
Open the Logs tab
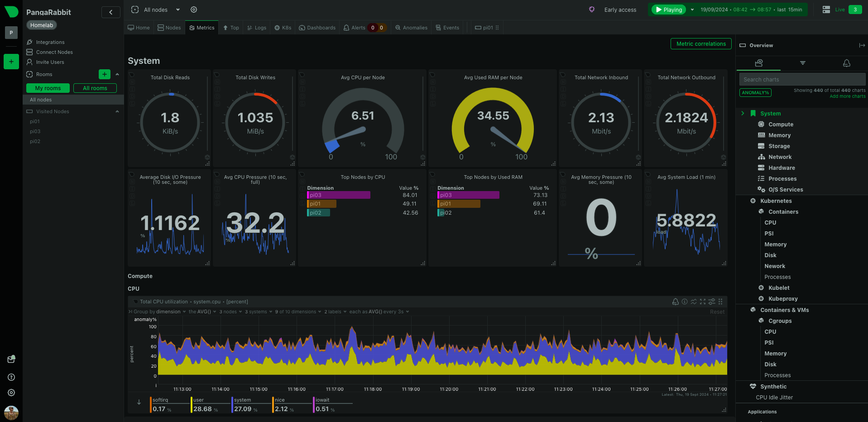click(256, 28)
